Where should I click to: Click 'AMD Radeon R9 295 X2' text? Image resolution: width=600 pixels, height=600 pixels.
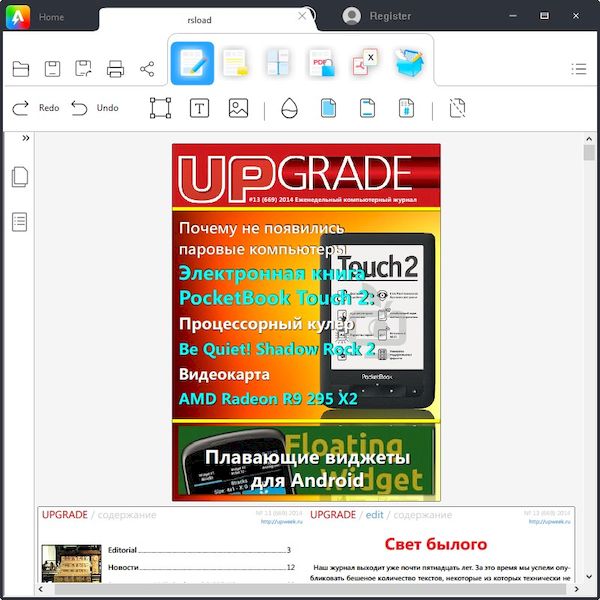pos(268,399)
